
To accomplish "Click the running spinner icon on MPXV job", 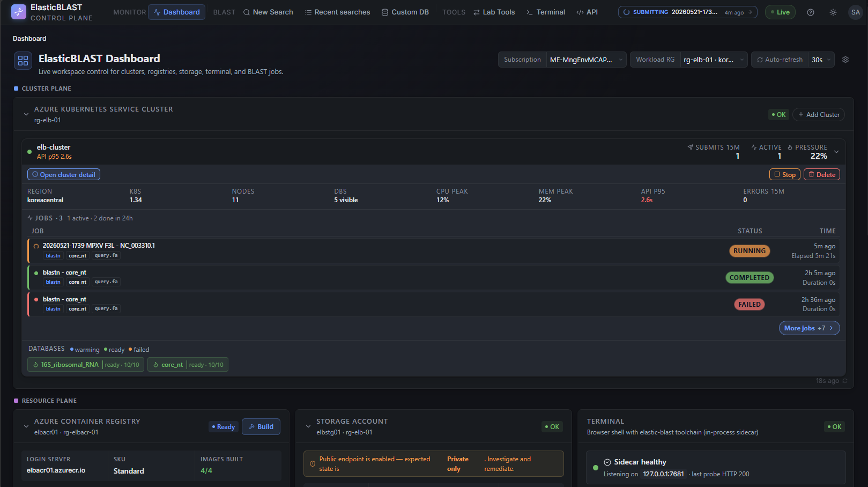I will click(x=36, y=246).
